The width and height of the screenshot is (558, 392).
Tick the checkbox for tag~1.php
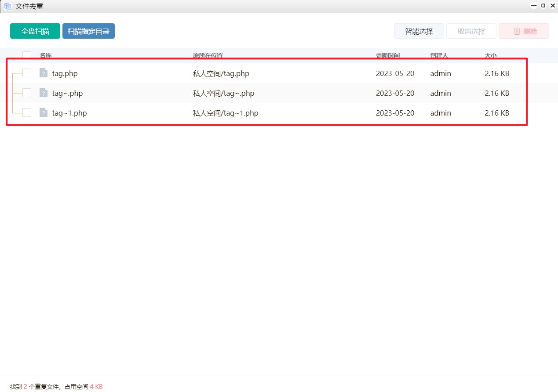tap(27, 113)
